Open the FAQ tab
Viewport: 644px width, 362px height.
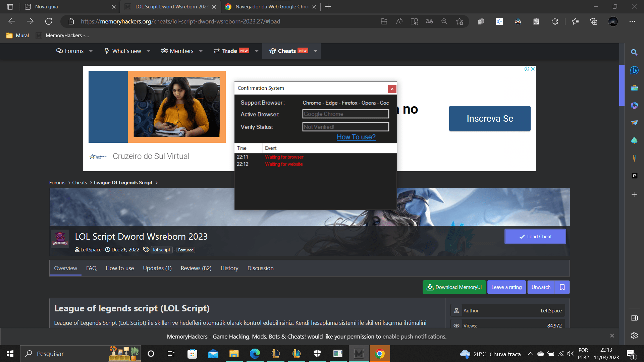[x=91, y=268]
